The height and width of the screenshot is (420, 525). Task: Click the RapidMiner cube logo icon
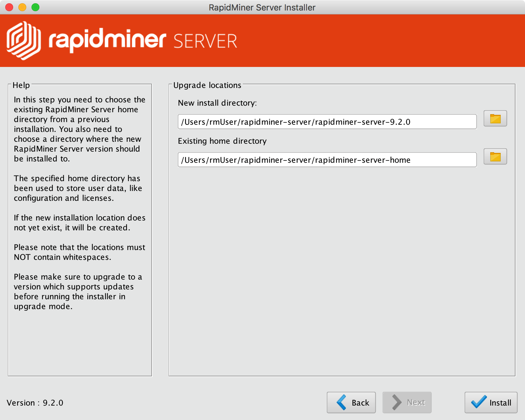pos(24,41)
